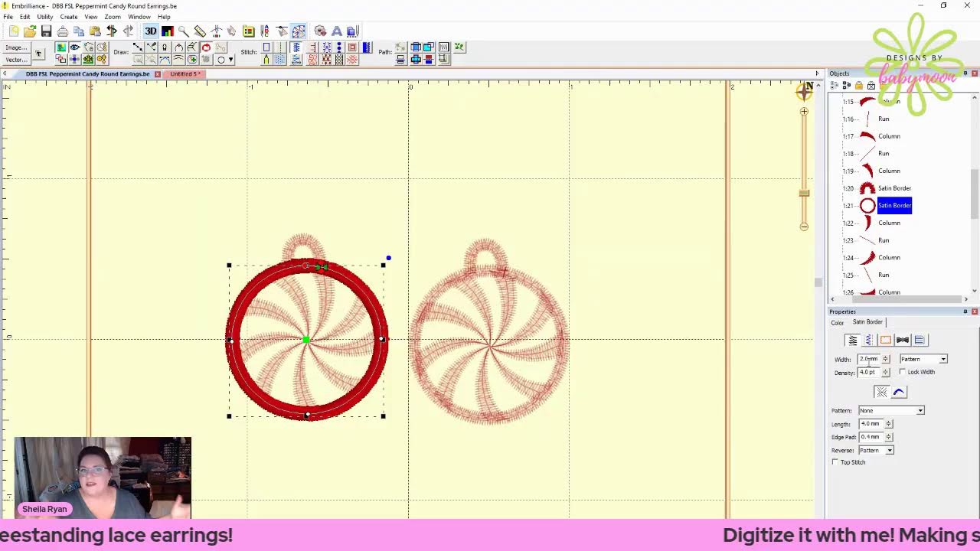This screenshot has height=551, width=980.
Task: Select object 1:16 Run in list
Action: 884,119
